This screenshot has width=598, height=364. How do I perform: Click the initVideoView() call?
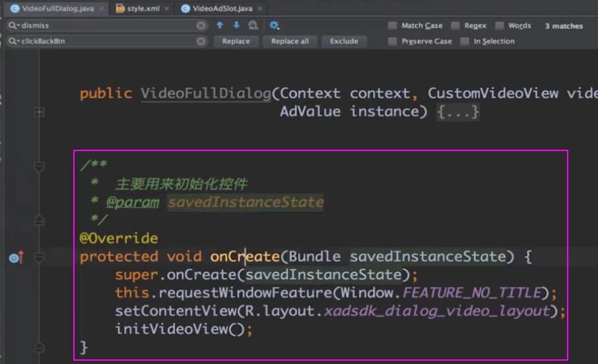[x=183, y=329]
